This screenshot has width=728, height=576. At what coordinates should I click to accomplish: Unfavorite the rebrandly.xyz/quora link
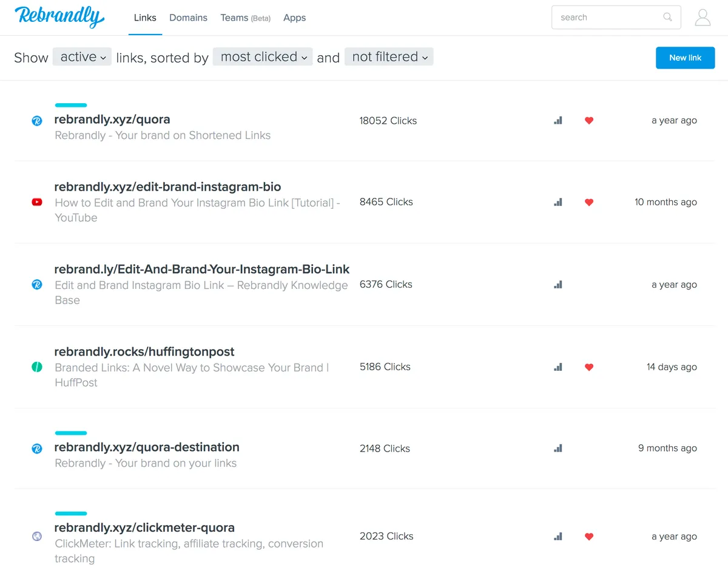(588, 120)
